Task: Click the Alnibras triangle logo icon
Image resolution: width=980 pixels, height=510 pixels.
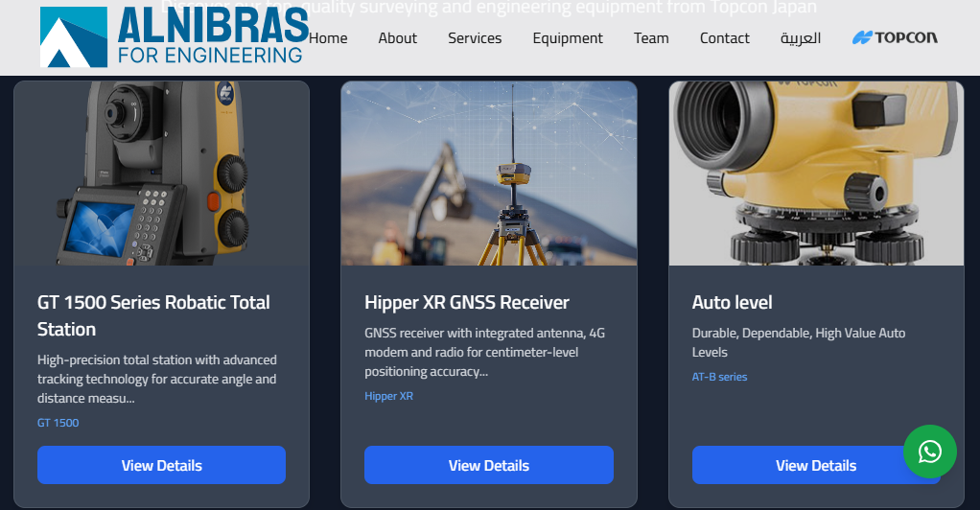Action: pyautogui.click(x=73, y=37)
